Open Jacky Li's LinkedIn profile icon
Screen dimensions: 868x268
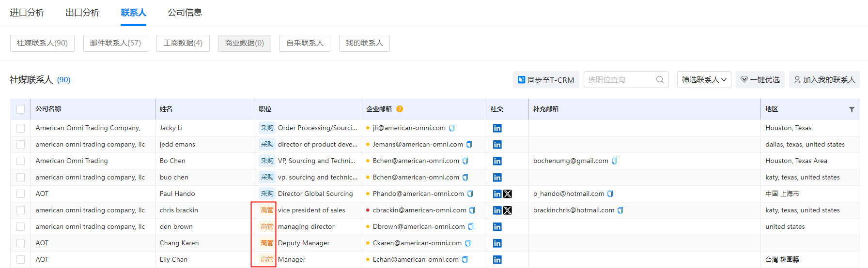(x=497, y=128)
